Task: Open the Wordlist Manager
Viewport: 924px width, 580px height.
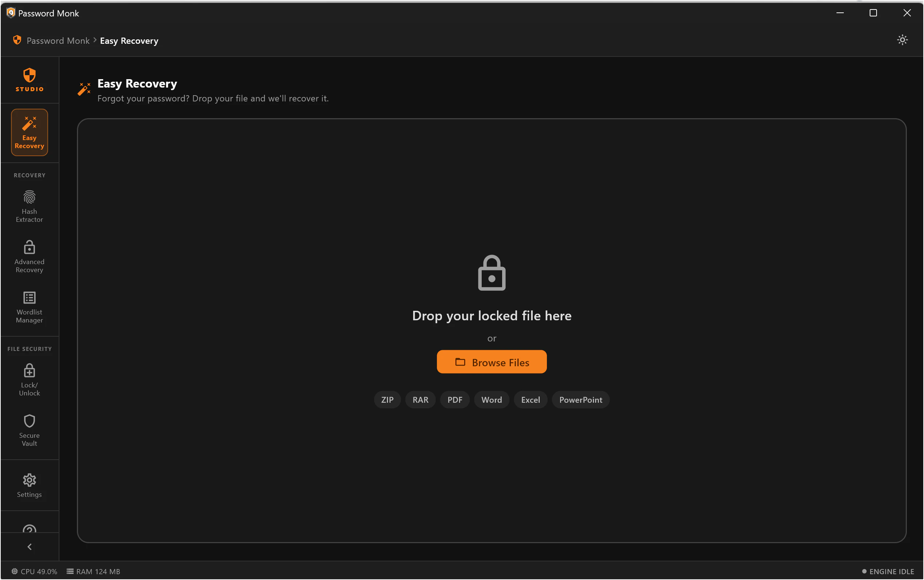Action: tap(29, 307)
